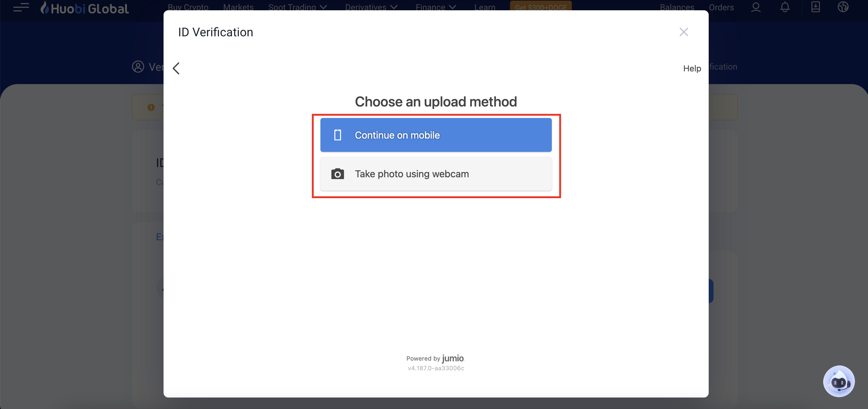
Task: Choose Take photo using webcam
Action: (436, 174)
